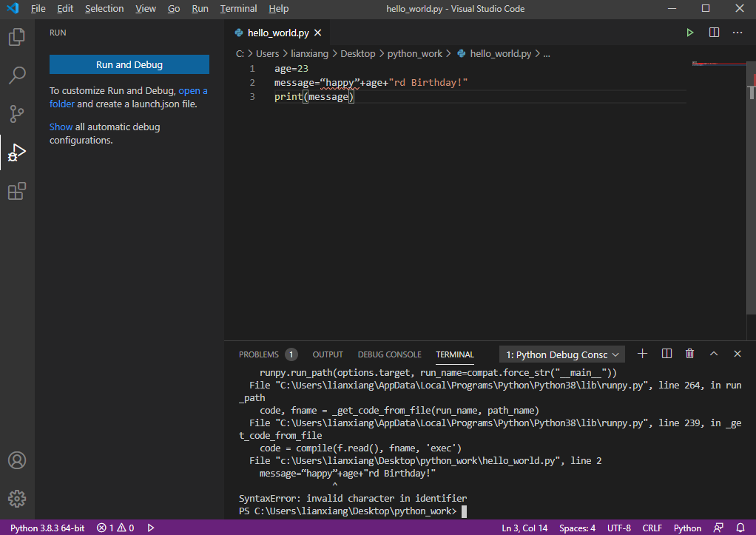
Task: Change indentation via Spaces: 4
Action: point(577,528)
